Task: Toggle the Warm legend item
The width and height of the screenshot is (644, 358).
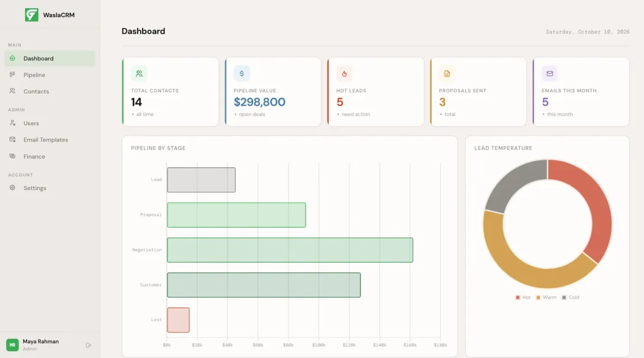Action: pyautogui.click(x=546, y=297)
